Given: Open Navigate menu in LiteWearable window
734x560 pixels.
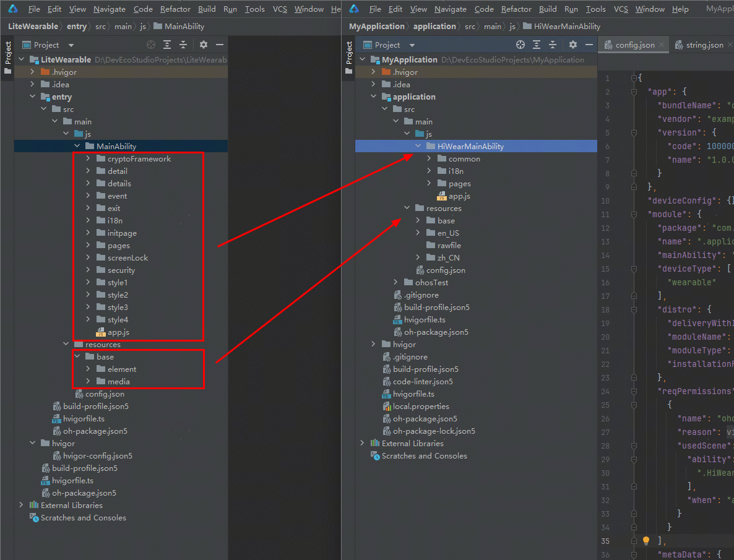Looking at the screenshot, I should pyautogui.click(x=110, y=9).
